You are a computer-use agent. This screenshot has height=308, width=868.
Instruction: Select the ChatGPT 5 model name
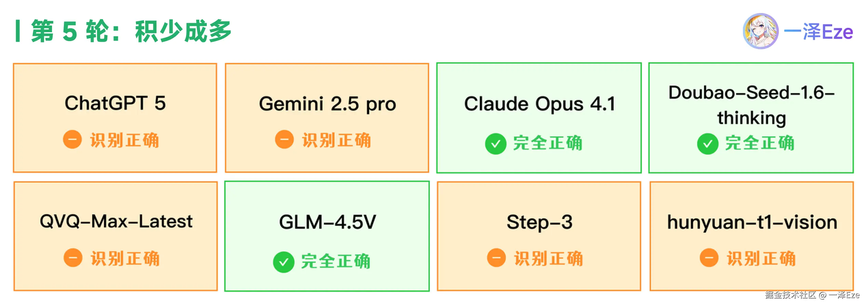coord(115,103)
